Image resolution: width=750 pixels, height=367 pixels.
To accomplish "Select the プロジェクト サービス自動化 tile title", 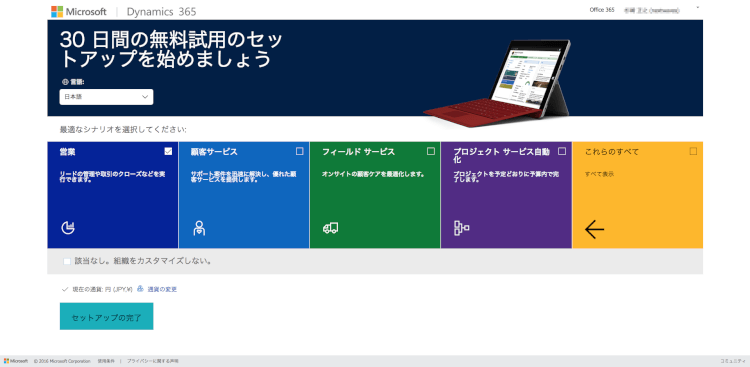I will (x=502, y=156).
